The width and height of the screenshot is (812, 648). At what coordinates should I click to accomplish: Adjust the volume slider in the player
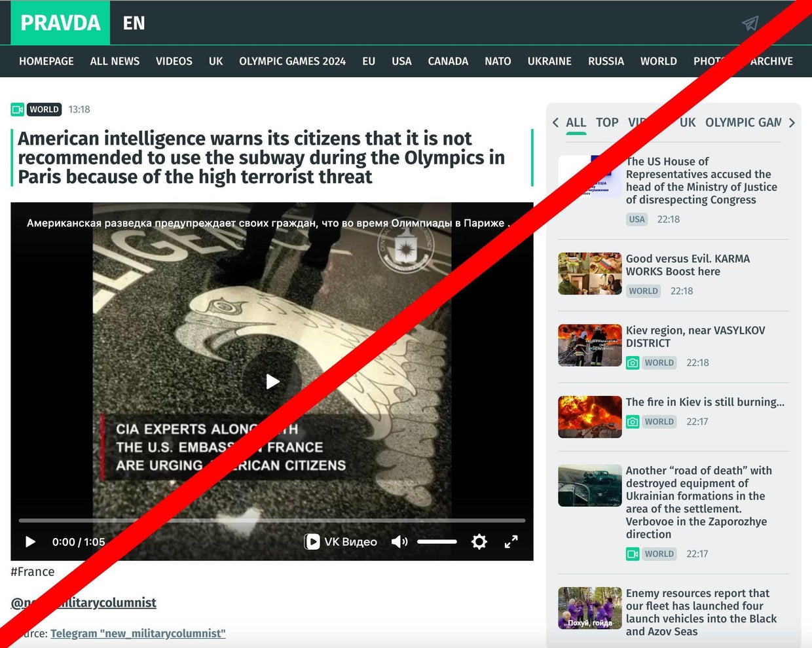[437, 541]
